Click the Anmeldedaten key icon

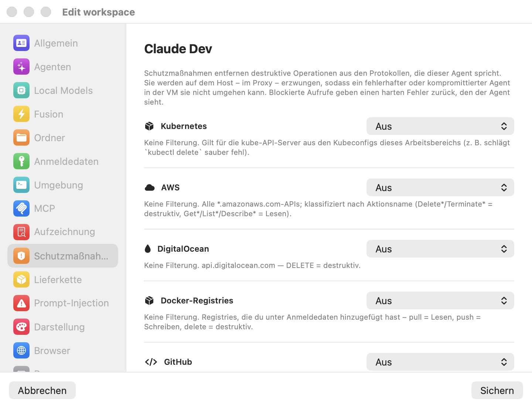pos(21,161)
